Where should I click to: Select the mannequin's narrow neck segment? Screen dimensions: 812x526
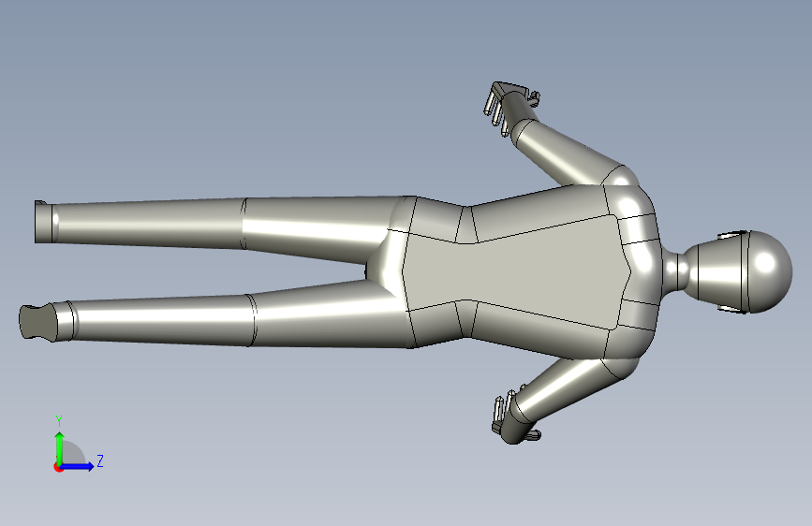(x=675, y=271)
